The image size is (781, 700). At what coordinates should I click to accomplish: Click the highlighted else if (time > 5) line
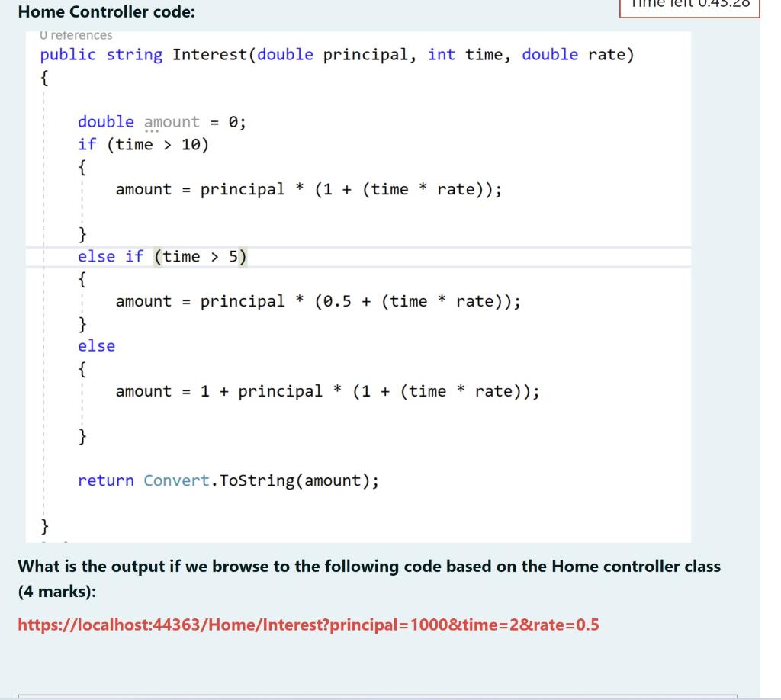point(162,256)
